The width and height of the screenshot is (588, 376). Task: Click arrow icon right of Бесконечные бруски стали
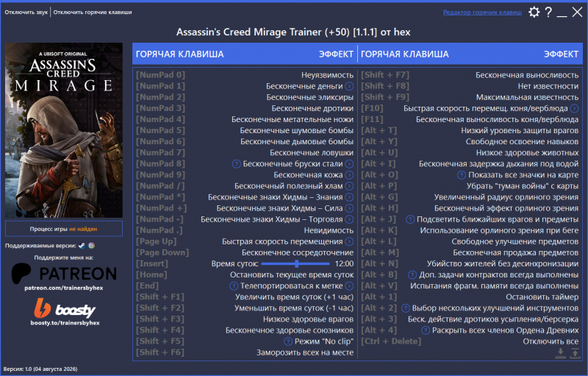tap(349, 164)
